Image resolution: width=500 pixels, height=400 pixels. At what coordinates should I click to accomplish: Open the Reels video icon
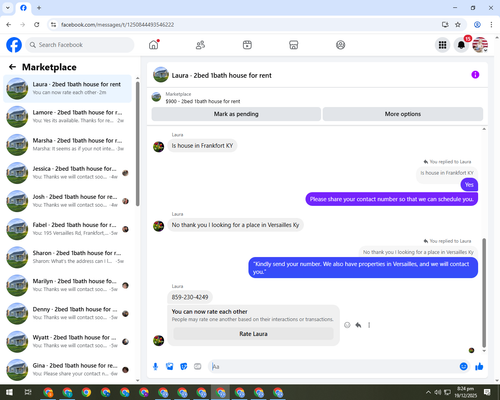(247, 45)
